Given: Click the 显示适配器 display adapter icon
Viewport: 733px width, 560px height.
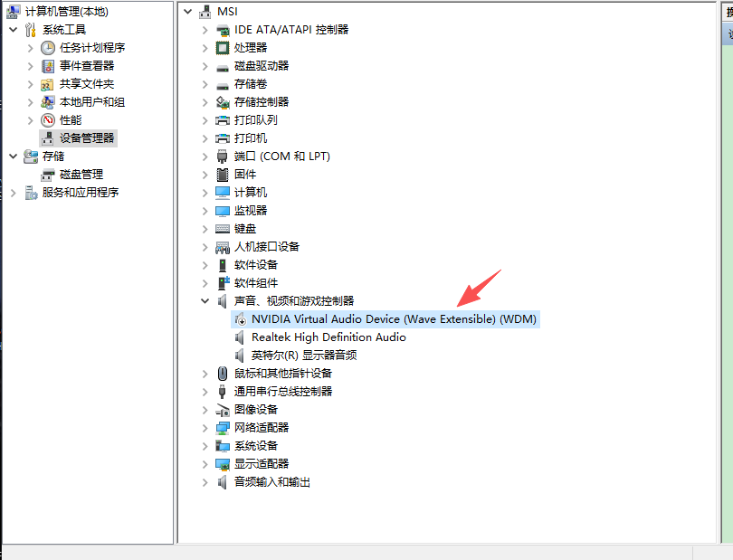Looking at the screenshot, I should click(x=223, y=464).
